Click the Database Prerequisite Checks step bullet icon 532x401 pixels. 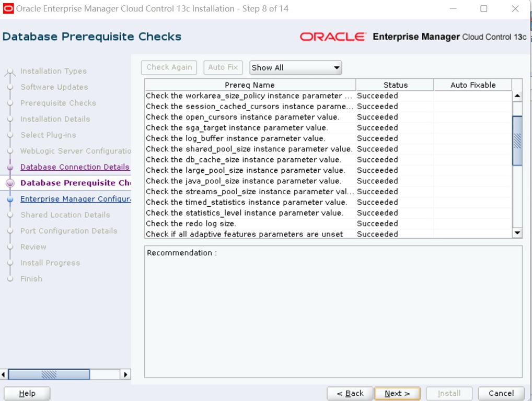(x=10, y=183)
